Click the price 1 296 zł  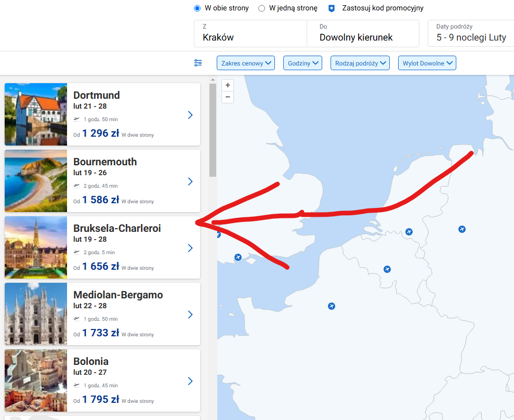tap(101, 134)
